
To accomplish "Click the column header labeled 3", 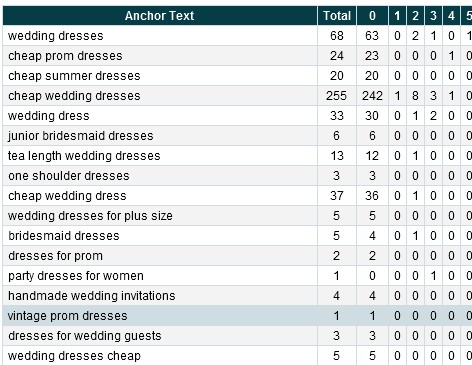I will 433,16.
